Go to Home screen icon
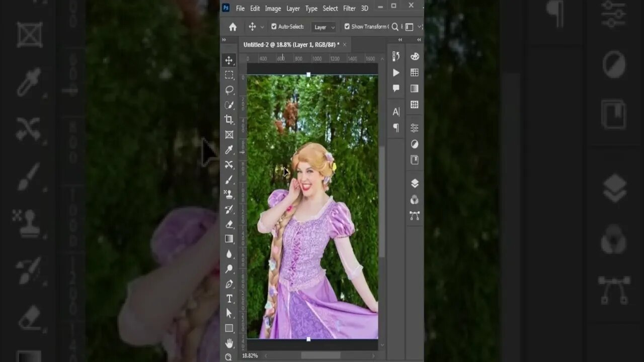 pyautogui.click(x=232, y=27)
